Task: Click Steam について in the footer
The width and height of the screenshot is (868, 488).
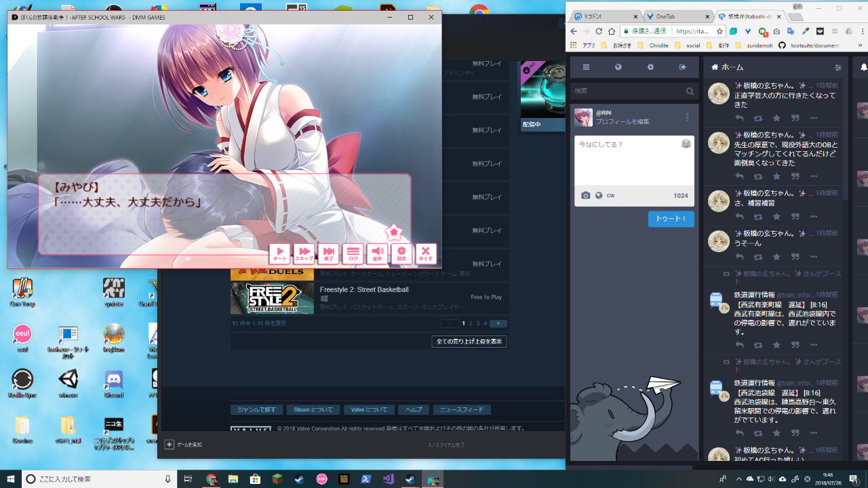Action: point(313,409)
